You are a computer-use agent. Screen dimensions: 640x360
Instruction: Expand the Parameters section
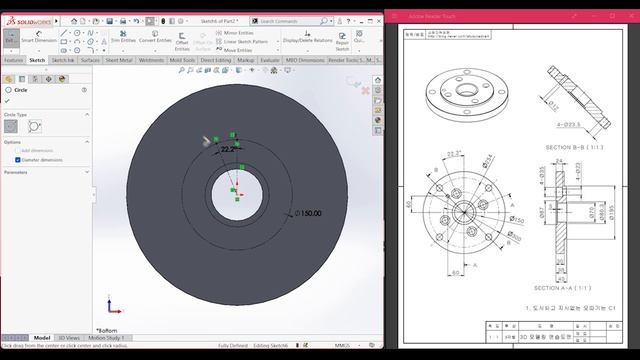(x=87, y=172)
